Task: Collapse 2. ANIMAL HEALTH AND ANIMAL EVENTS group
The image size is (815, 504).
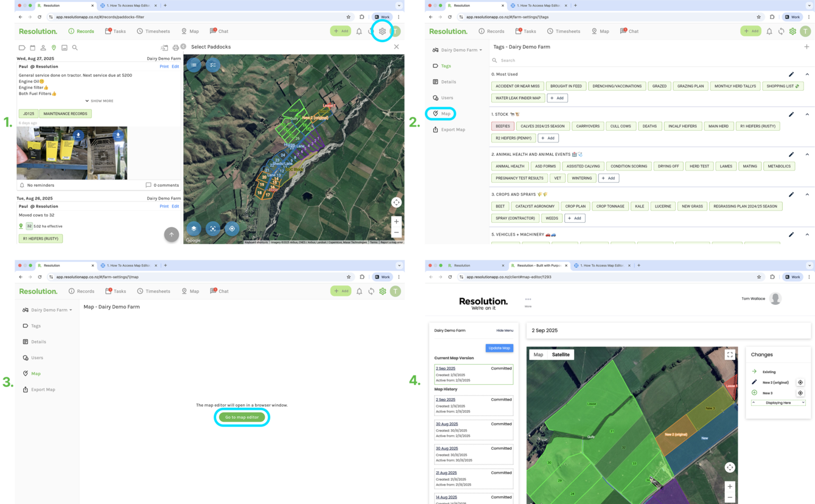Action: click(807, 155)
